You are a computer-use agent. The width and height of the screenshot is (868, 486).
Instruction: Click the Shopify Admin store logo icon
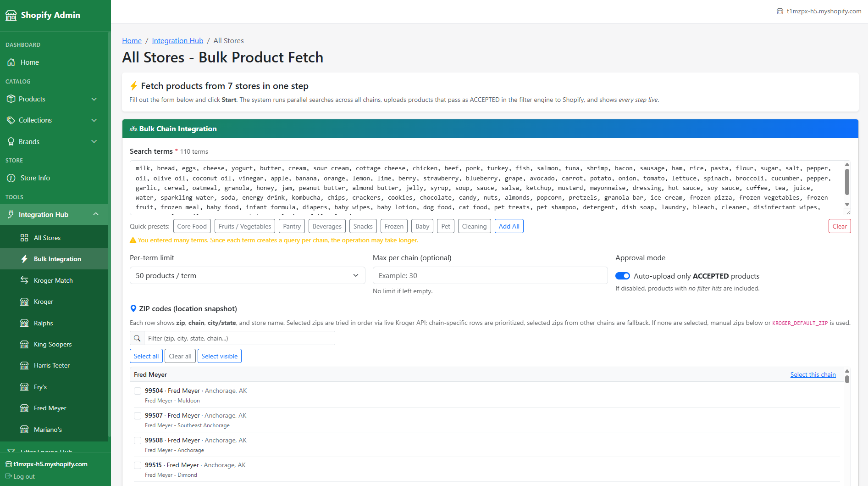click(11, 15)
